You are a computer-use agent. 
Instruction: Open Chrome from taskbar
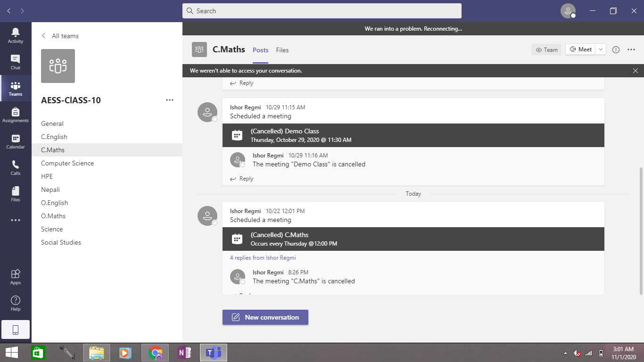(155, 353)
